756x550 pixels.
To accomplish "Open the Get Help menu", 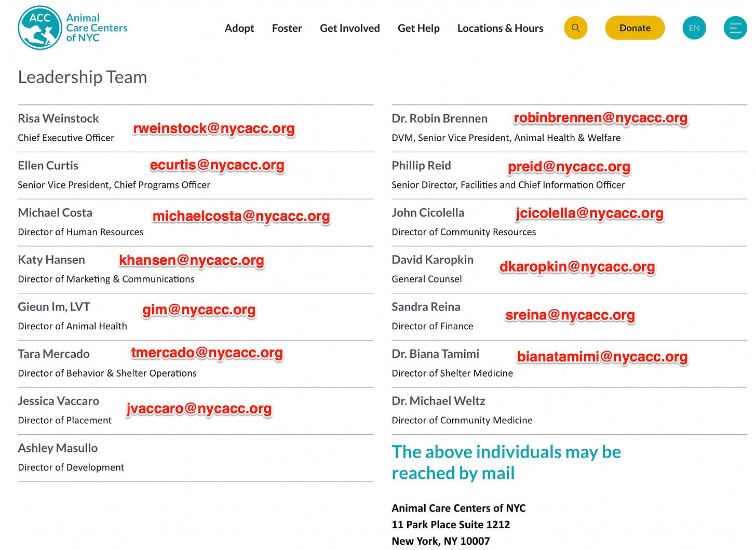I will click(419, 28).
